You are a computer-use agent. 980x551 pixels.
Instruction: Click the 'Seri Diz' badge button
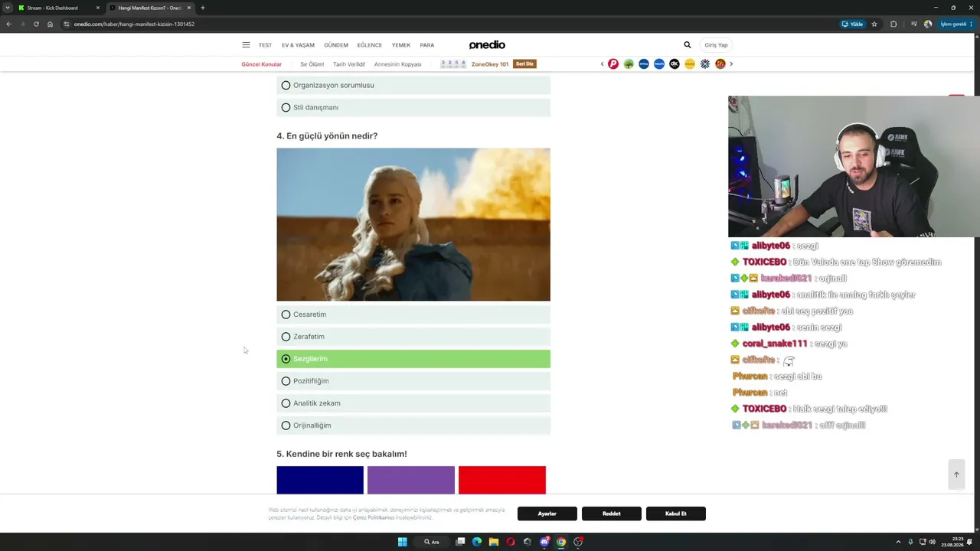[525, 64]
